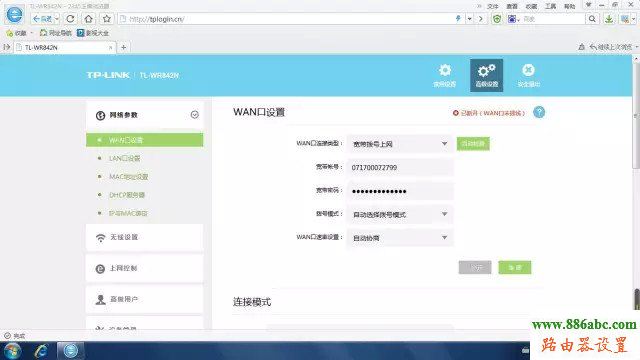
Task: Open Internet Explorer from the taskbar
Action: pos(41,351)
